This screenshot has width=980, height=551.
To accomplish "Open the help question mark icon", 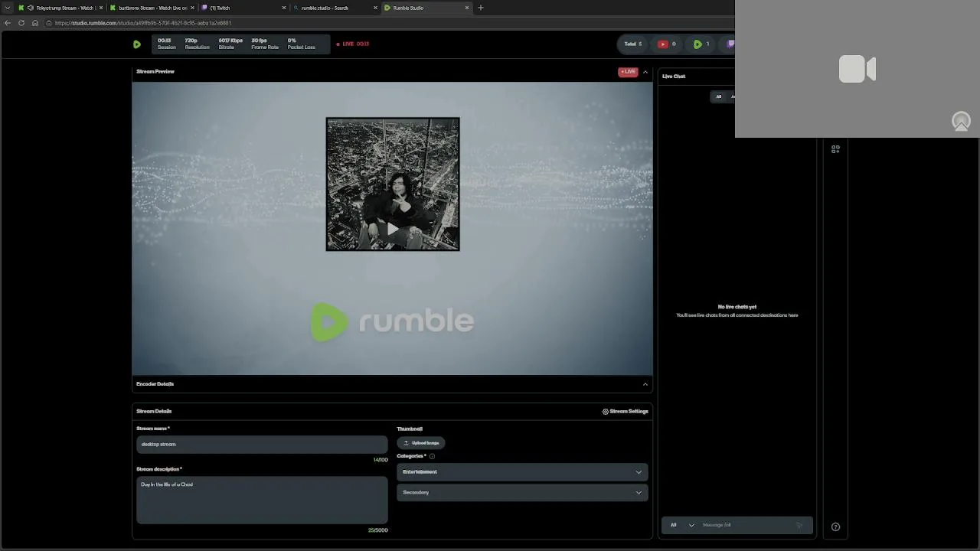I will click(835, 527).
